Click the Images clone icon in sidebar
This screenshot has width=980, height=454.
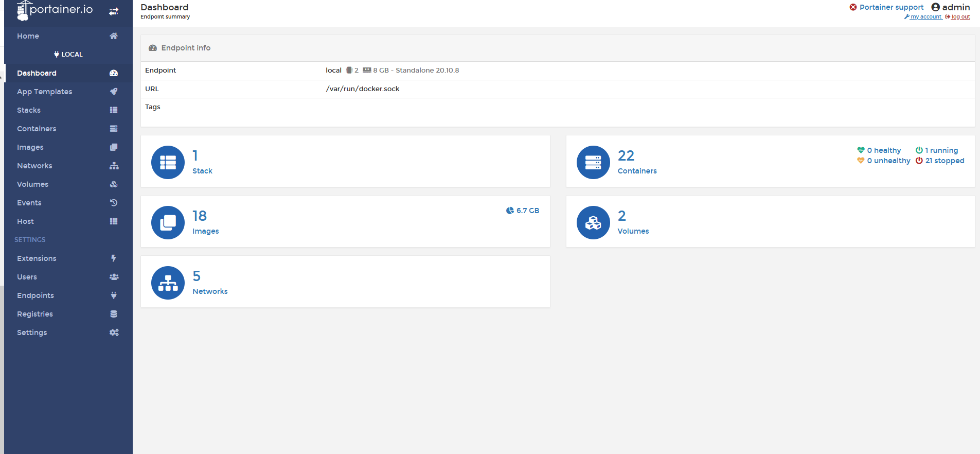point(114,147)
